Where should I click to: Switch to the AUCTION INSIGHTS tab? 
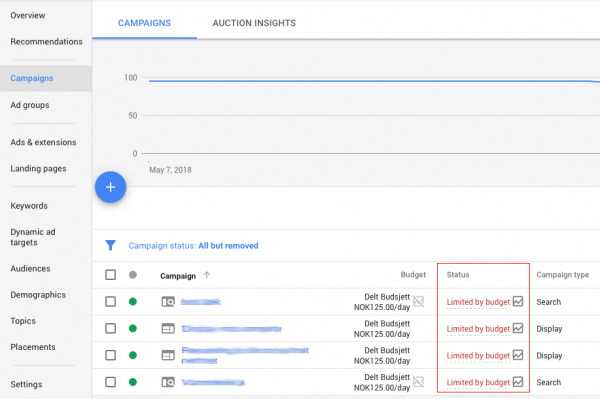click(x=254, y=23)
